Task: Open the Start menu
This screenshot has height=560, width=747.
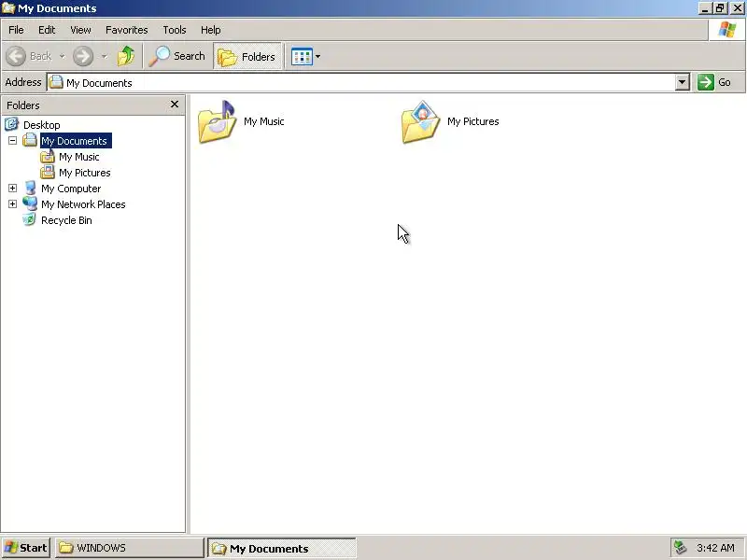Action: (x=26, y=548)
